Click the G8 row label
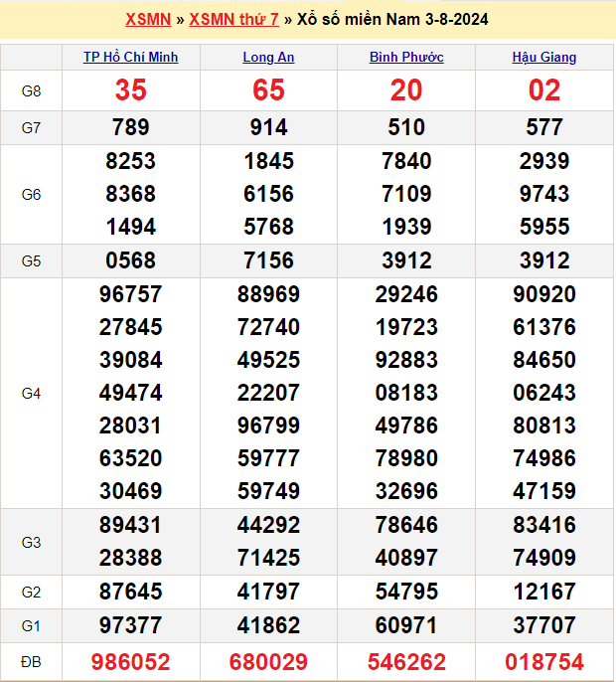This screenshot has height=682, width=616. coord(31,91)
